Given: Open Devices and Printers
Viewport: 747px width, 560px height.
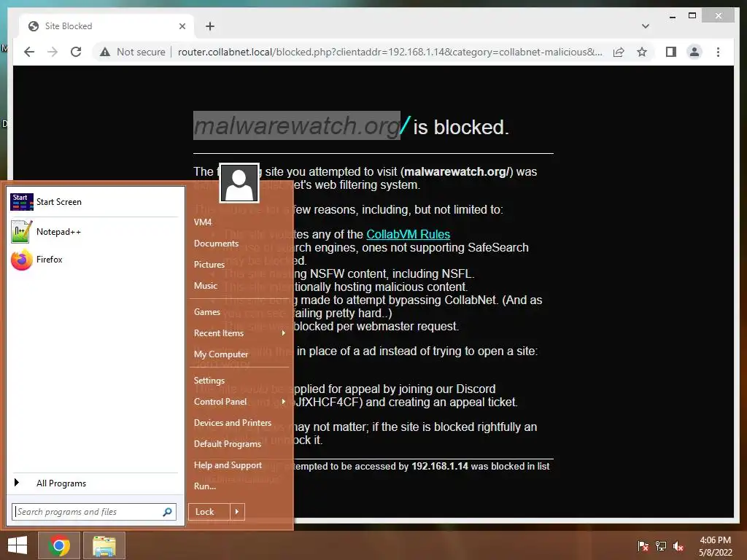Looking at the screenshot, I should [x=233, y=423].
